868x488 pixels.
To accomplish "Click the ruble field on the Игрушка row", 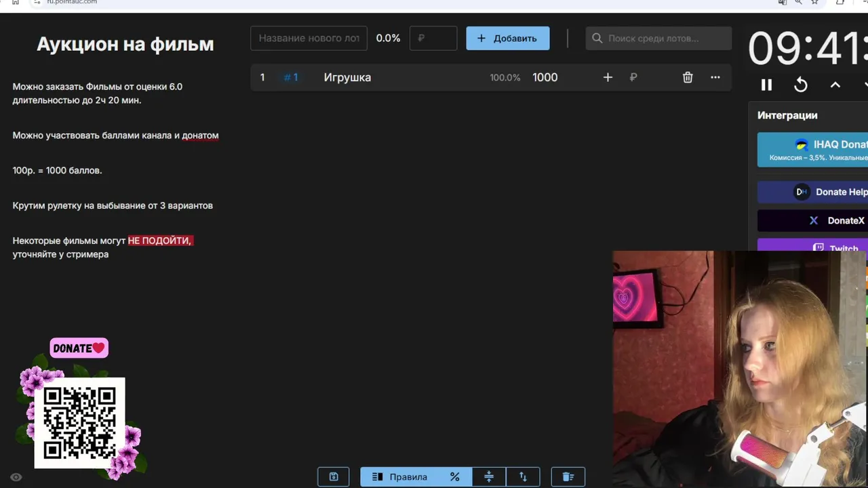I will [x=633, y=77].
